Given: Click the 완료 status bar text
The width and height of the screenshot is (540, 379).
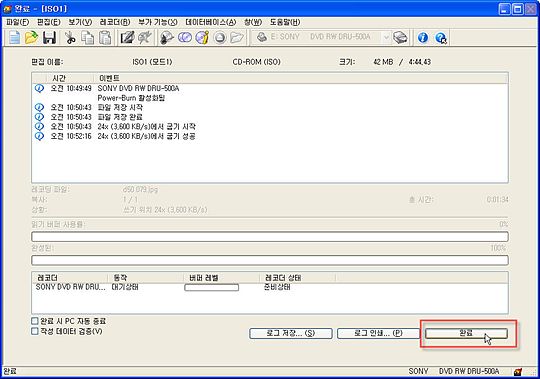Looking at the screenshot, I should (x=10, y=371).
